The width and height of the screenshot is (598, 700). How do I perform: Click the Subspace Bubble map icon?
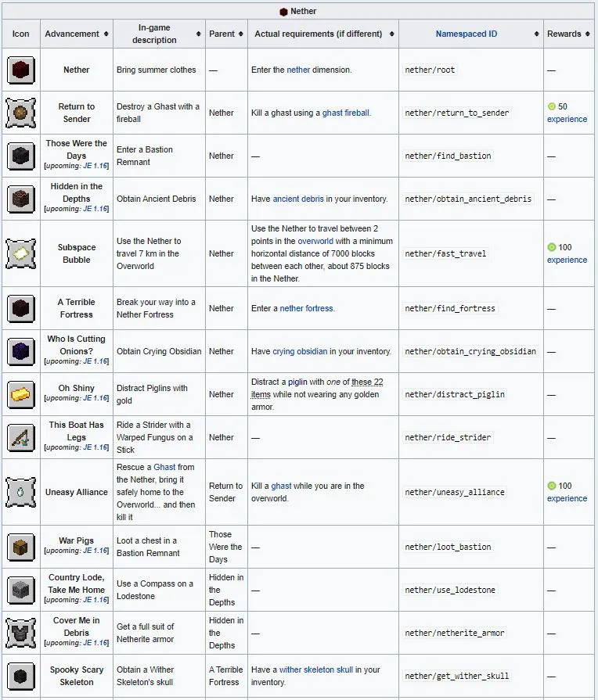pyautogui.click(x=20, y=253)
